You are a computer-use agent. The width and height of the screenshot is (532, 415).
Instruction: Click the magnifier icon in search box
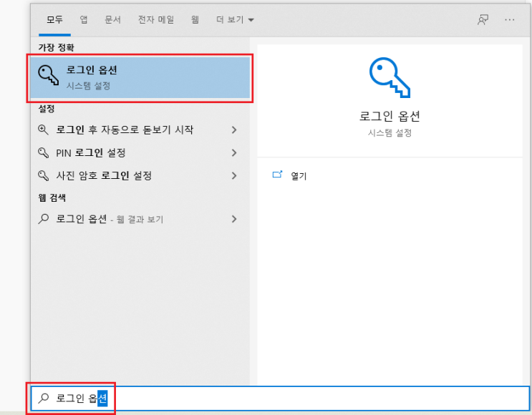(x=44, y=398)
